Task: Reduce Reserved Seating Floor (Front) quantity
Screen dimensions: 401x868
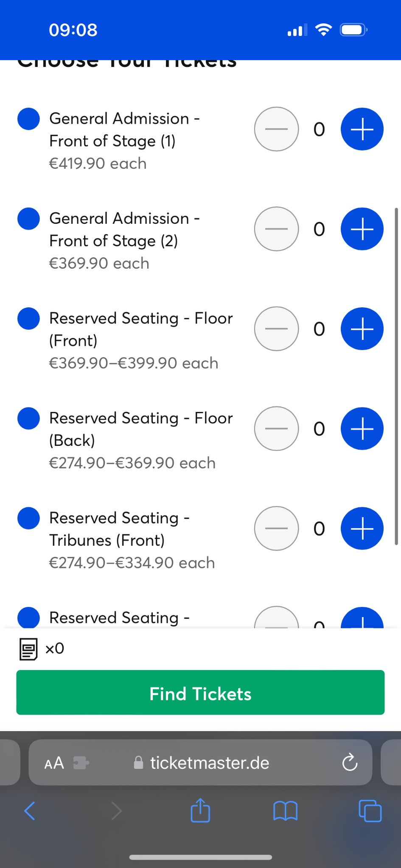Action: 276,329
